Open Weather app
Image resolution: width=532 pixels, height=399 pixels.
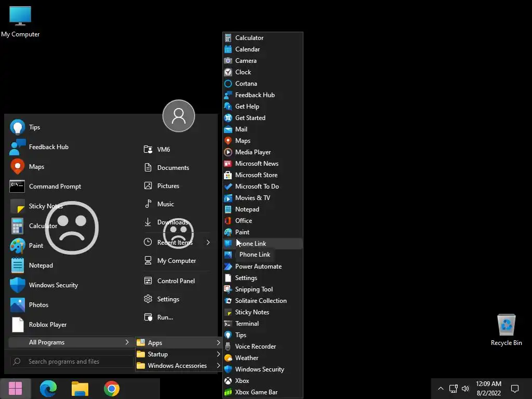[x=263, y=358]
